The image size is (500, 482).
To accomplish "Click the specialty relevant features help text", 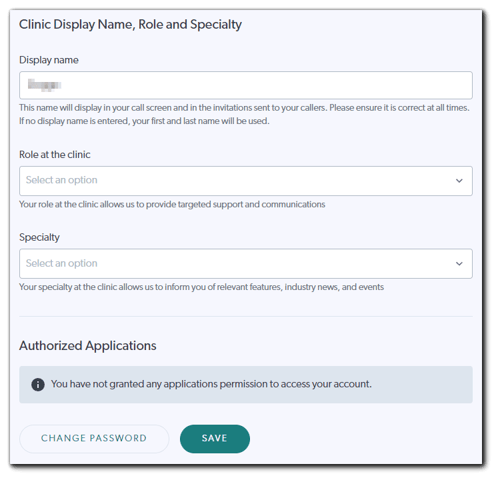I will tap(201, 287).
